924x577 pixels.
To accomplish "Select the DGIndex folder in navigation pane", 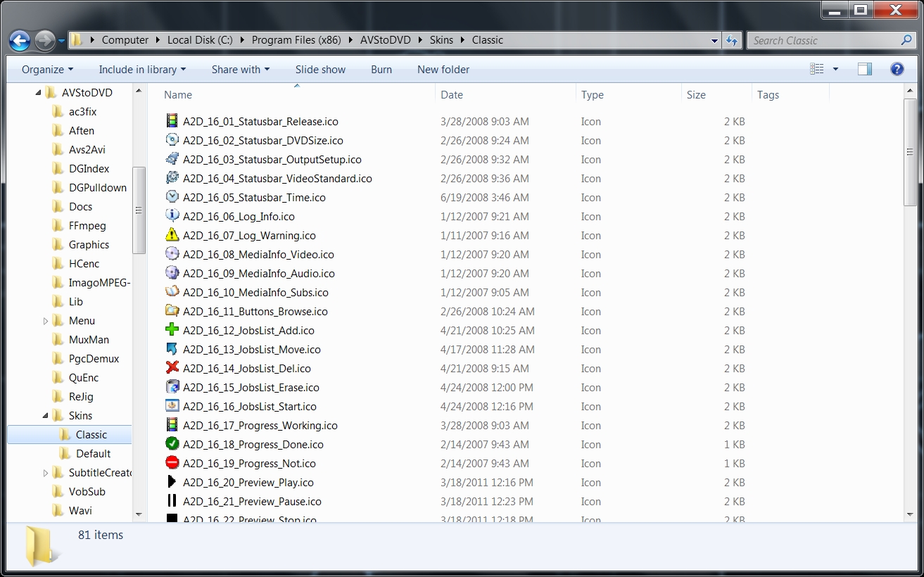I will click(x=89, y=169).
